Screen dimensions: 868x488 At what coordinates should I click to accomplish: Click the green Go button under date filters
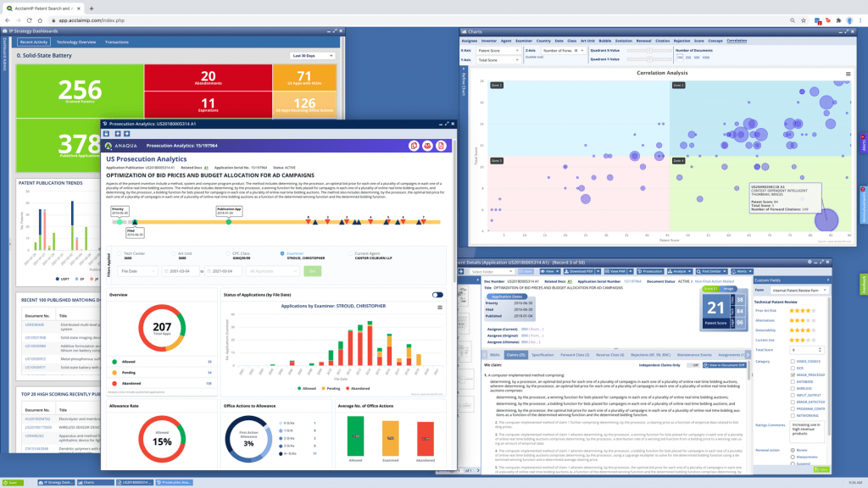click(311, 269)
